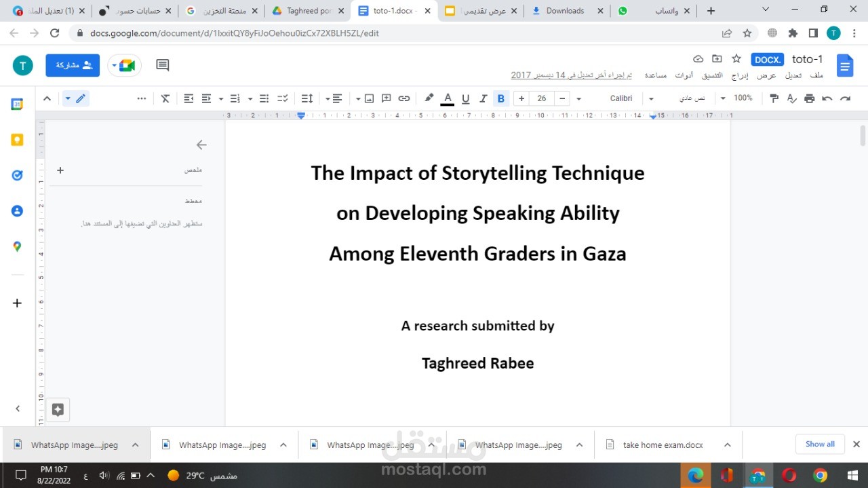Open the ملف (File) menu

(x=816, y=75)
